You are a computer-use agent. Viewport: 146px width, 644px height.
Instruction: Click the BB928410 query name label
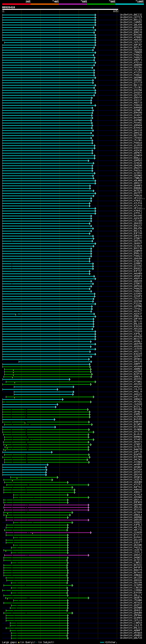coord(8,7)
